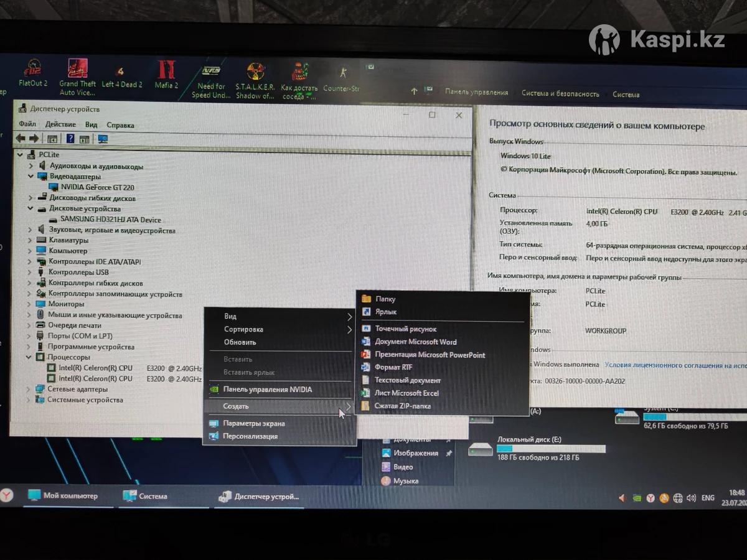Screen dimensions: 747x560
Task: Click the NVIDIA icon in the system tray
Action: [636, 498]
